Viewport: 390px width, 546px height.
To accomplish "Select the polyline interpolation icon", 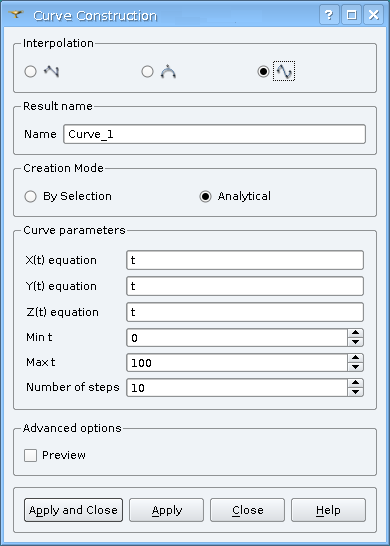I will tap(52, 72).
